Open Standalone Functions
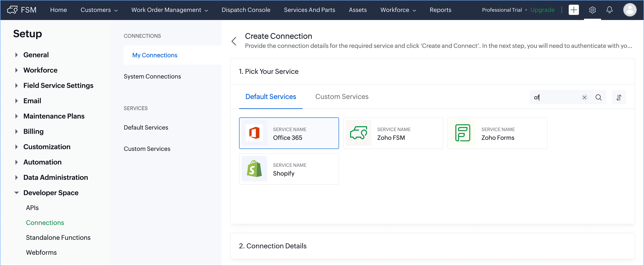 coord(58,237)
